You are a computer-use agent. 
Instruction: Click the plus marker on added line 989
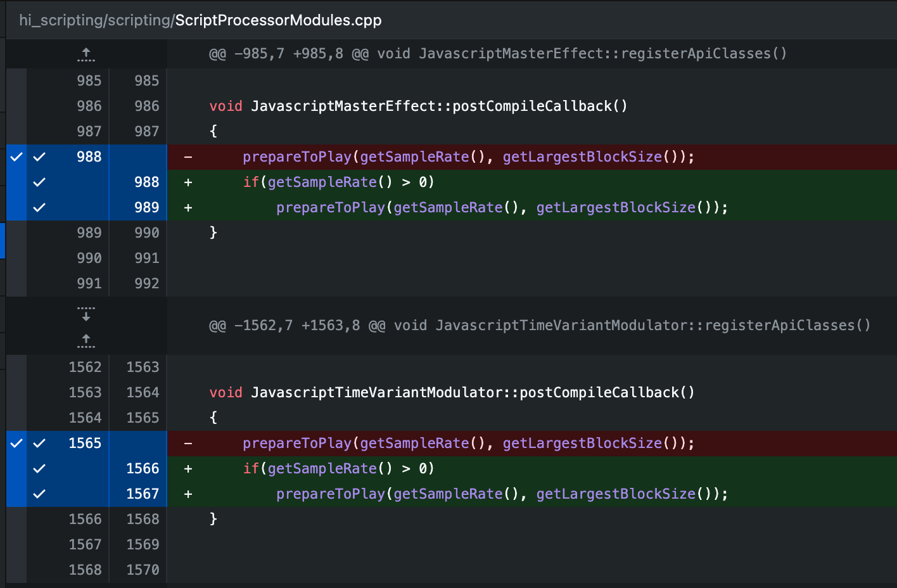click(188, 207)
